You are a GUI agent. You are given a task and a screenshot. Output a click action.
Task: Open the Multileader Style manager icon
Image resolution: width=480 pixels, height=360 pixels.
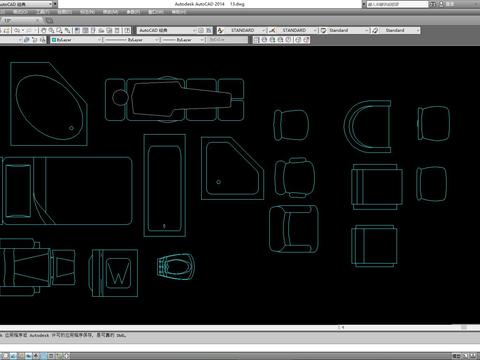click(x=375, y=30)
